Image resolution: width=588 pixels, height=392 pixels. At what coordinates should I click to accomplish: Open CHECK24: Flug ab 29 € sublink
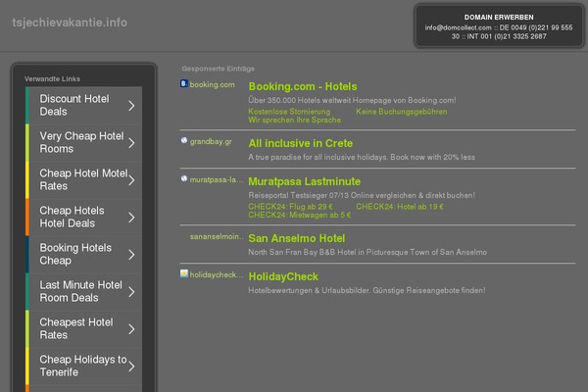(x=290, y=207)
